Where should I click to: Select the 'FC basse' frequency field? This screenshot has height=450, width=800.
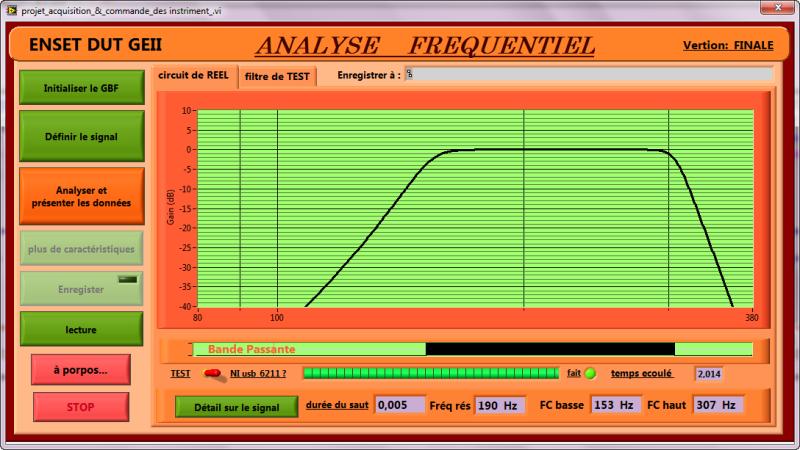pyautogui.click(x=614, y=405)
